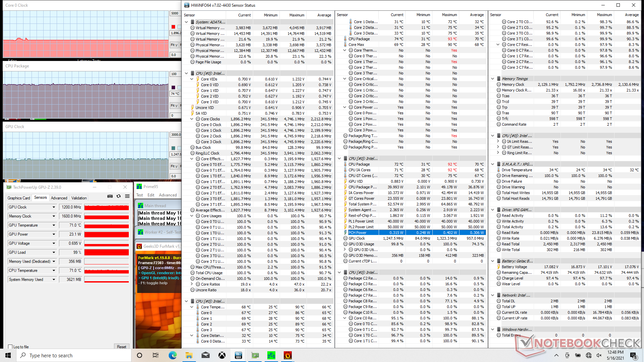
Task: Click Cortana circle icon on taskbar
Action: [140, 355]
